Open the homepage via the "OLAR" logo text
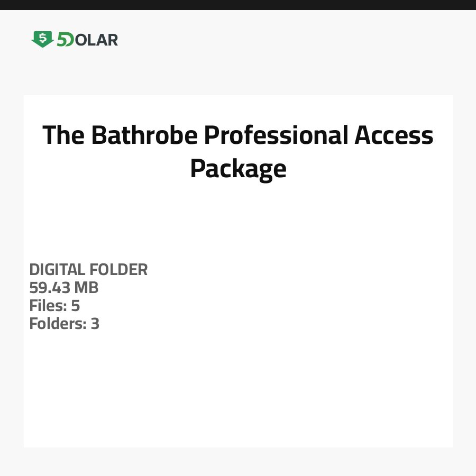Screen dimensions: 476x476 pyautogui.click(x=96, y=40)
